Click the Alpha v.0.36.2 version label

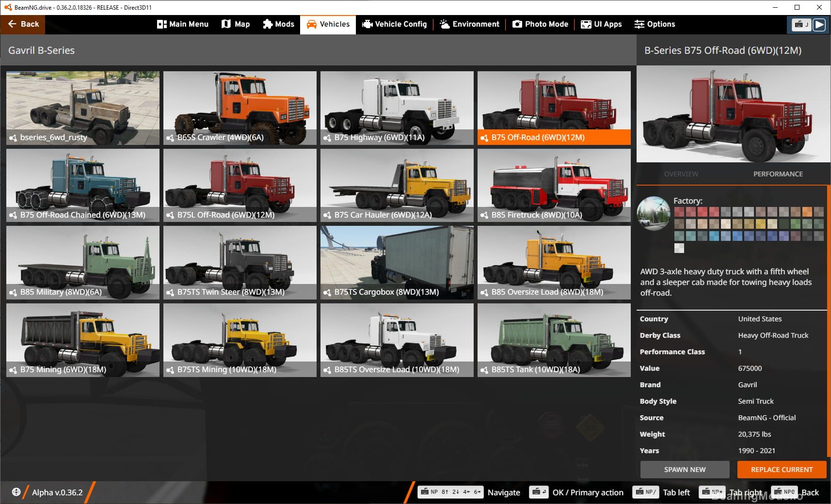click(x=57, y=492)
